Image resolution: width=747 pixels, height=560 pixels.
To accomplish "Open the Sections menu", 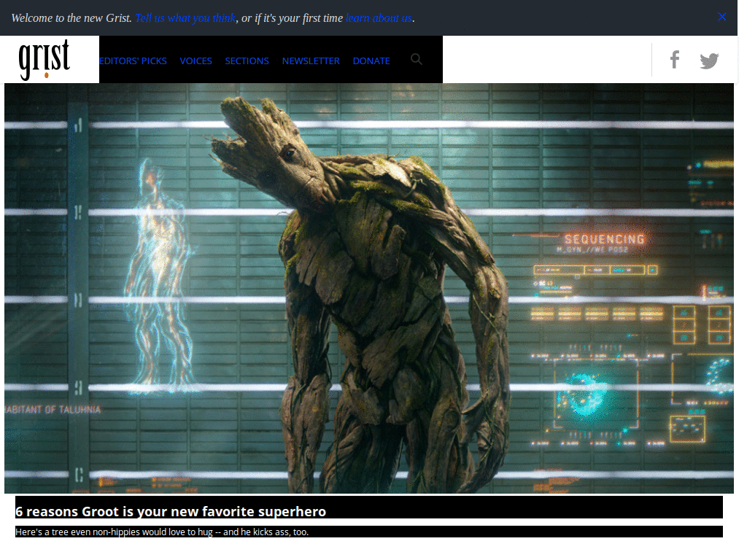I will [247, 61].
